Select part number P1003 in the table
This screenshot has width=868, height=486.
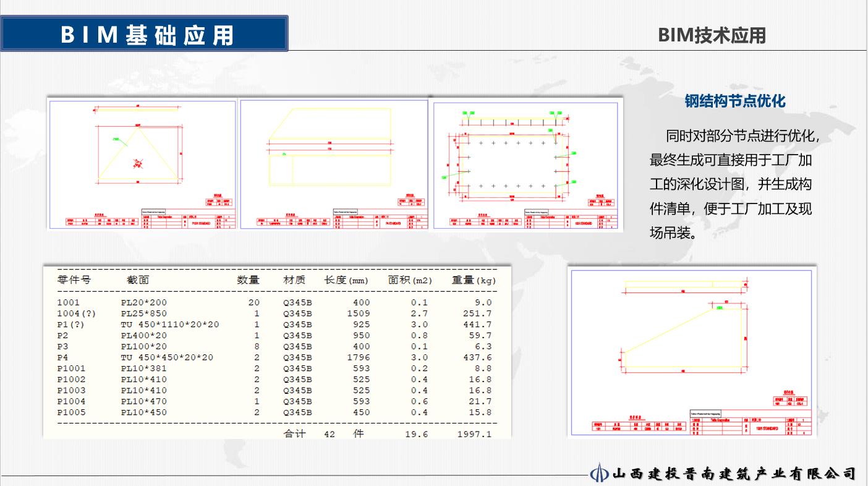click(71, 390)
